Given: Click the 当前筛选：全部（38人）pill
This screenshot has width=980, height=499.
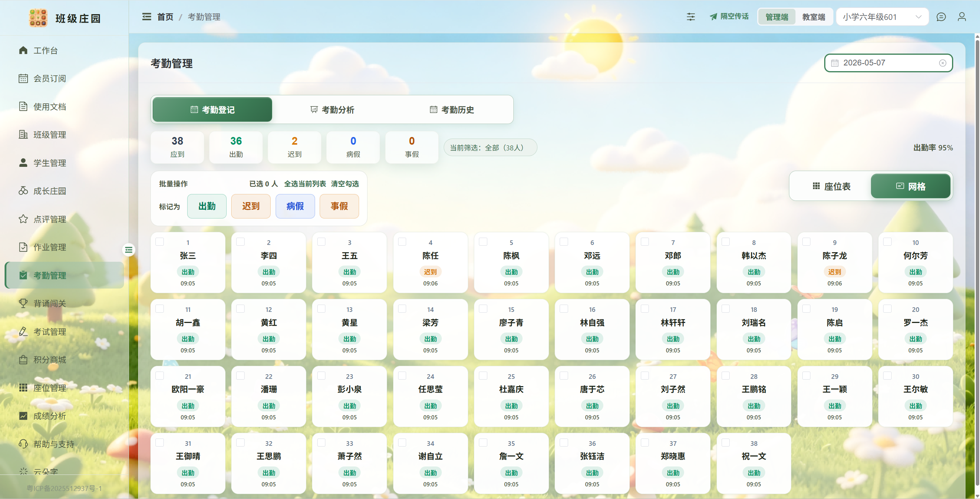Looking at the screenshot, I should coord(490,147).
